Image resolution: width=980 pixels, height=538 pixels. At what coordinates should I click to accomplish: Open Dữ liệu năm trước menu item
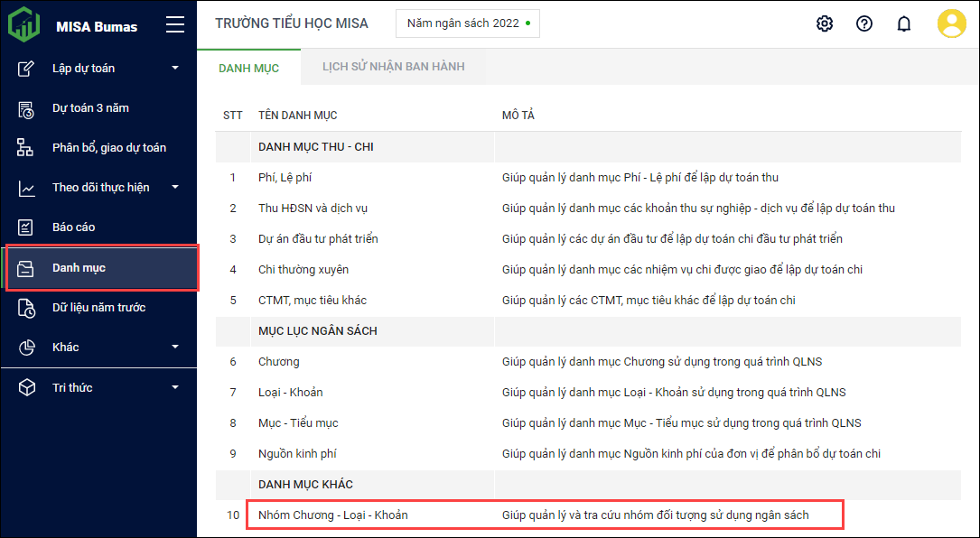click(98, 308)
